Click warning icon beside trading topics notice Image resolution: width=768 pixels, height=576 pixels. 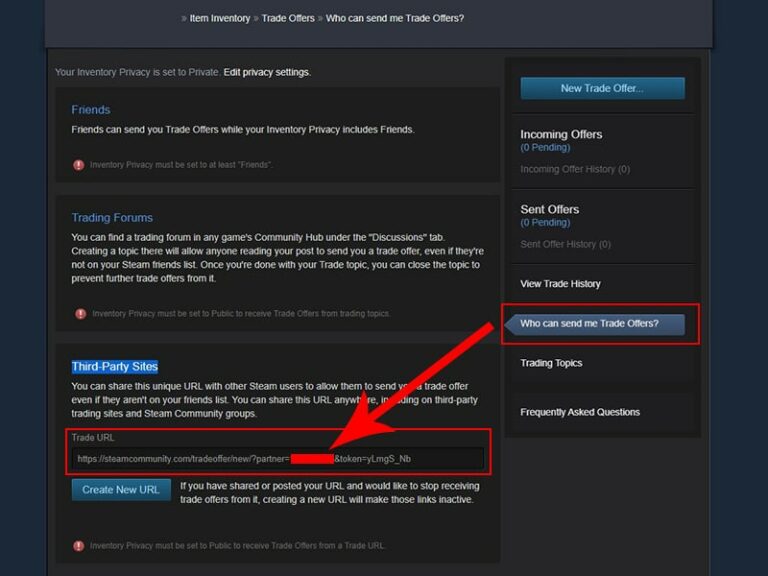(x=81, y=314)
